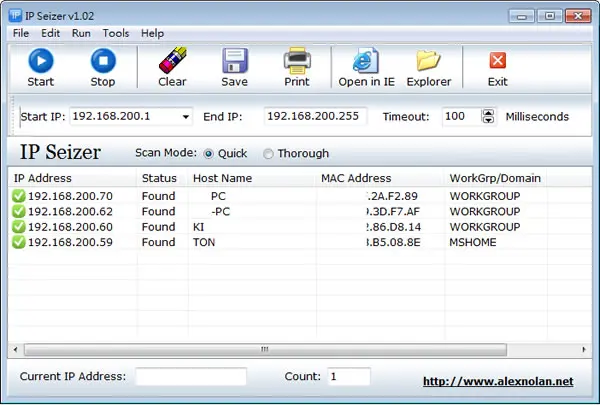This screenshot has height=405, width=600.
Task: Open the Tools menu
Action: [116, 33]
